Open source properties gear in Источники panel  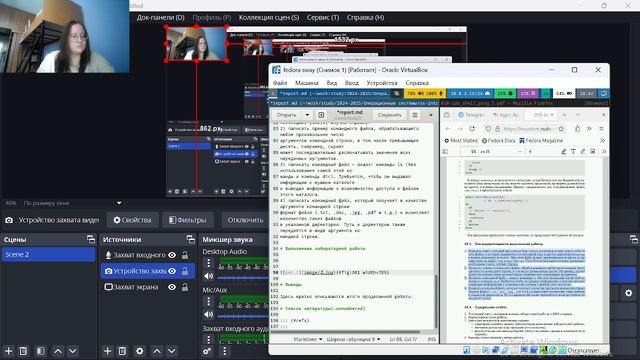(140, 351)
